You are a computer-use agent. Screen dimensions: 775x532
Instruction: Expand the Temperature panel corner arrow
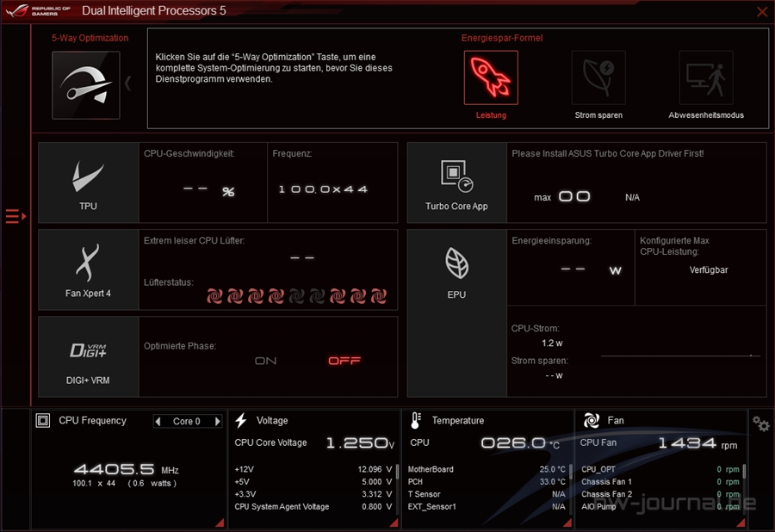(567, 523)
